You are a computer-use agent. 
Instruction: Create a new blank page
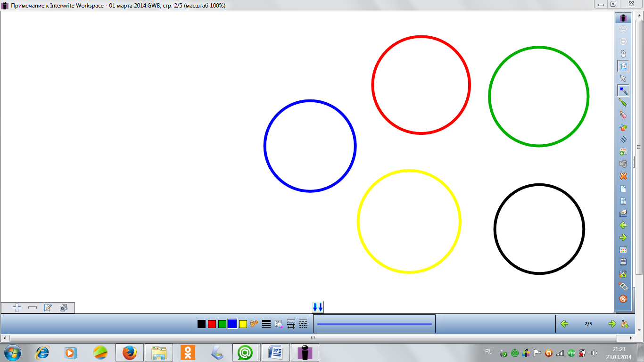pyautogui.click(x=623, y=189)
